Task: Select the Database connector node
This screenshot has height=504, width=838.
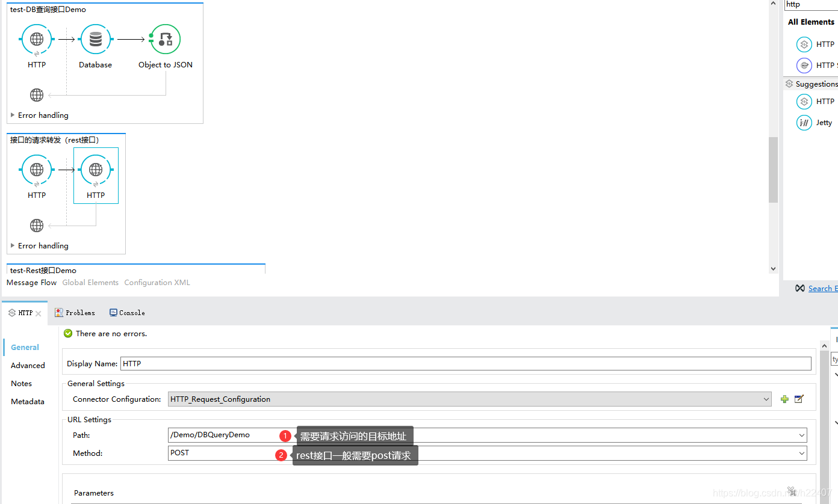Action: pyautogui.click(x=95, y=40)
